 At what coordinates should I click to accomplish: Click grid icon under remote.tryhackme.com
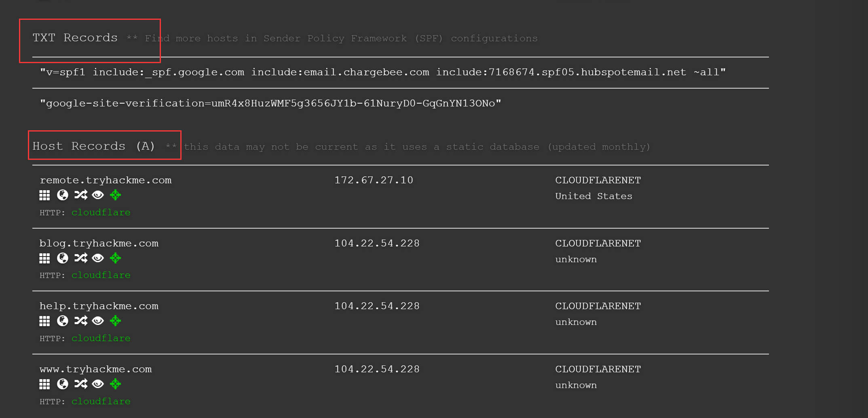(44, 195)
